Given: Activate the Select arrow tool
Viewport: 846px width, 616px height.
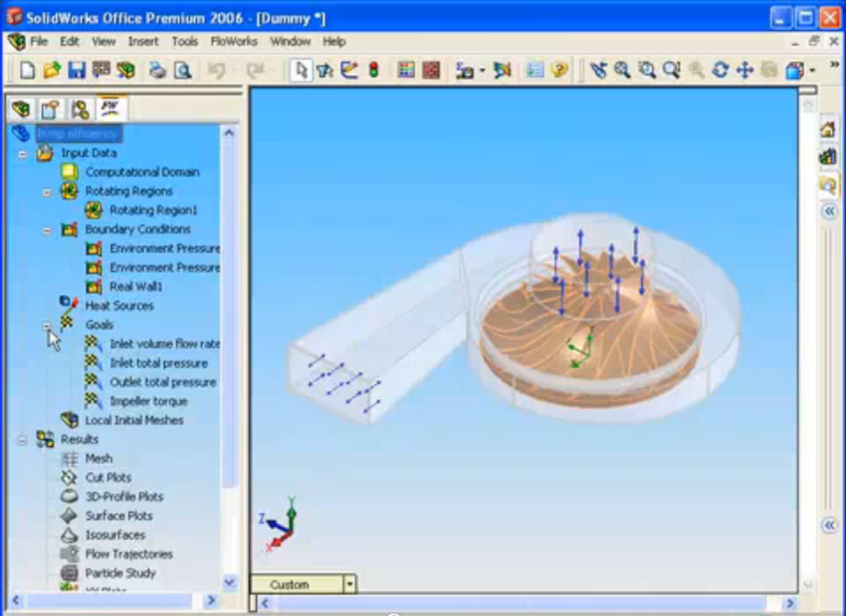Looking at the screenshot, I should pyautogui.click(x=302, y=70).
